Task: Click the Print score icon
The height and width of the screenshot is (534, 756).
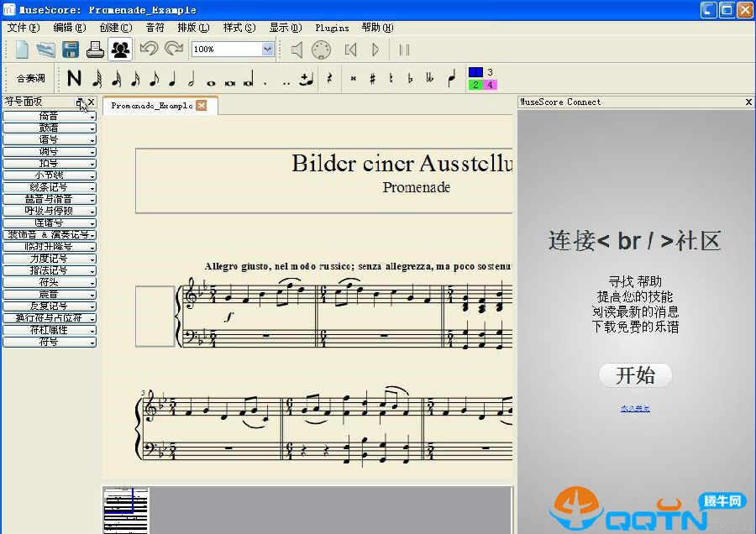Action: 95,50
